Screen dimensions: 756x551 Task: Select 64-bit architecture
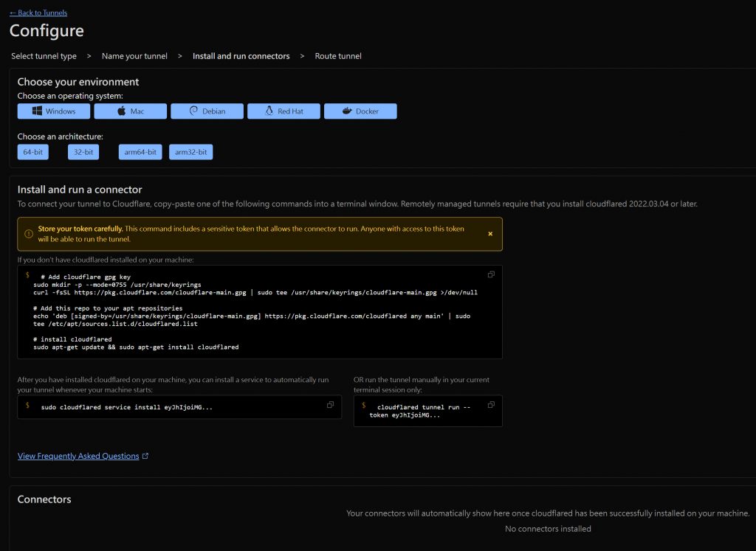coord(32,152)
